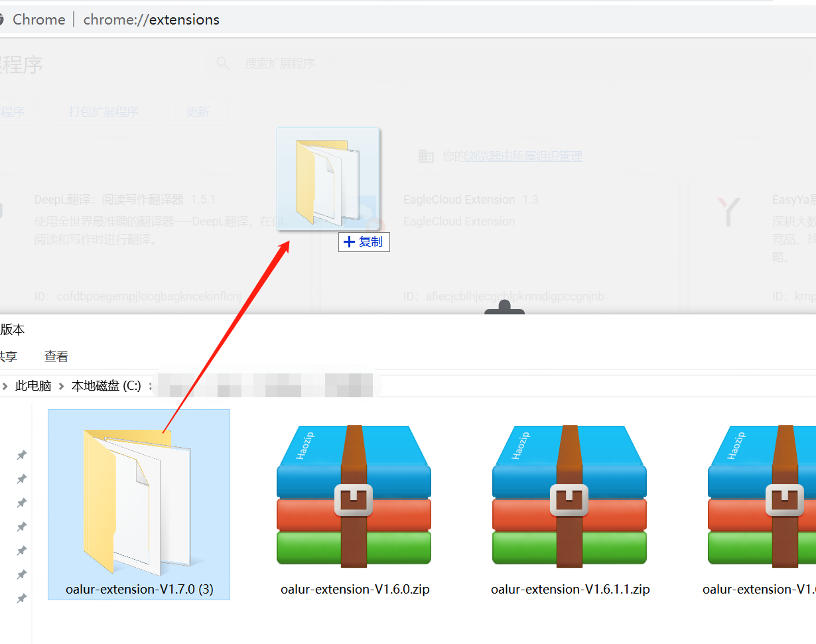The height and width of the screenshot is (644, 816).
Task: Expand the chevron after 此电脑 breadcrumb
Action: click(61, 386)
